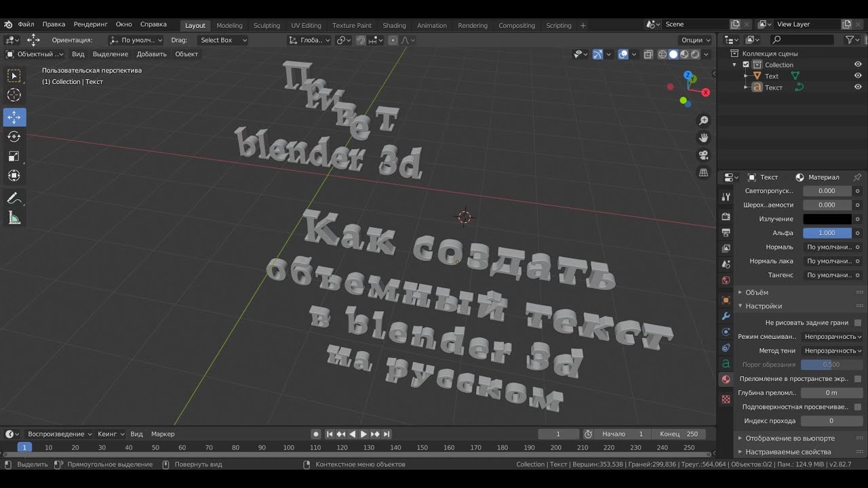The image size is (868, 488).
Task: Open the Object properties tab
Action: click(726, 300)
